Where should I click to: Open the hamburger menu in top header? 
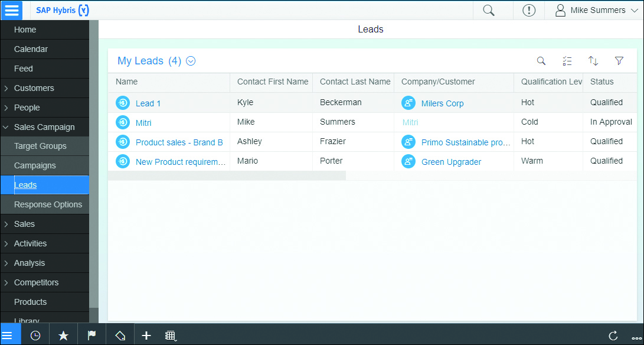pos(11,10)
